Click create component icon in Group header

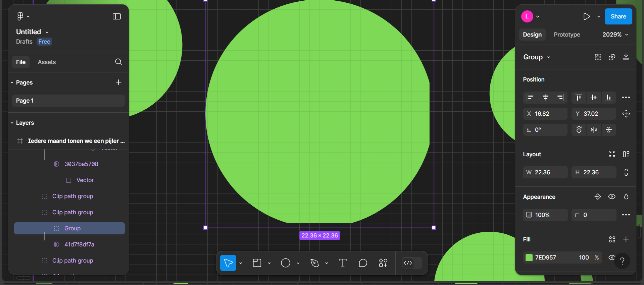[598, 57]
